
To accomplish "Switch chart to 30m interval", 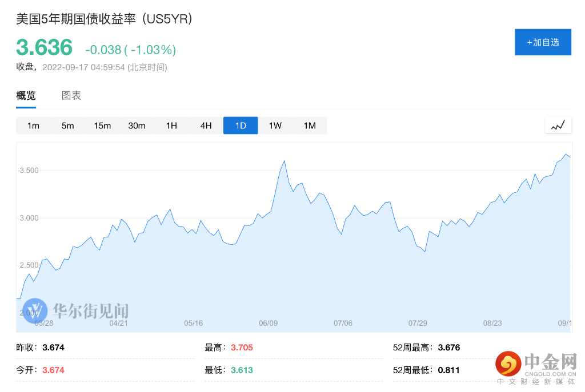I will click(x=137, y=126).
